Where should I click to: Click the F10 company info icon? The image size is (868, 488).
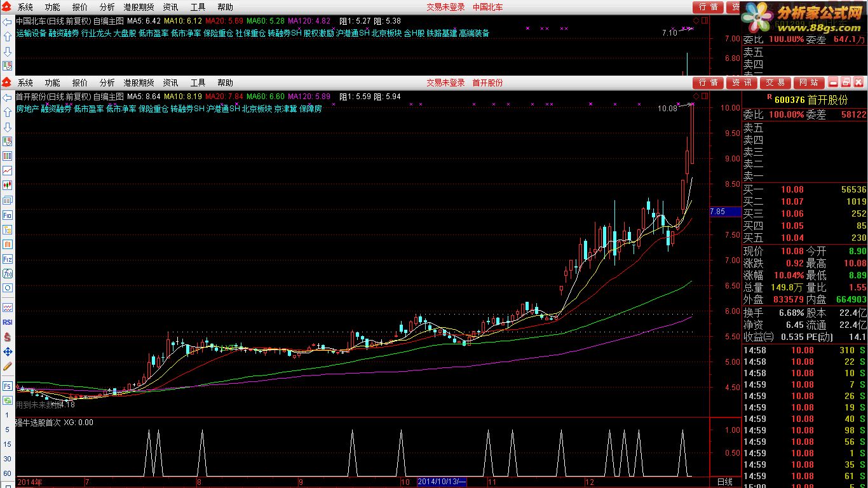coord(8,215)
